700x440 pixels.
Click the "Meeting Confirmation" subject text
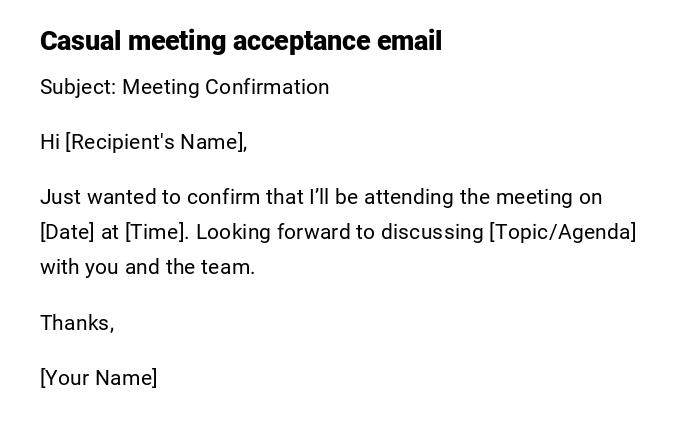tap(225, 87)
